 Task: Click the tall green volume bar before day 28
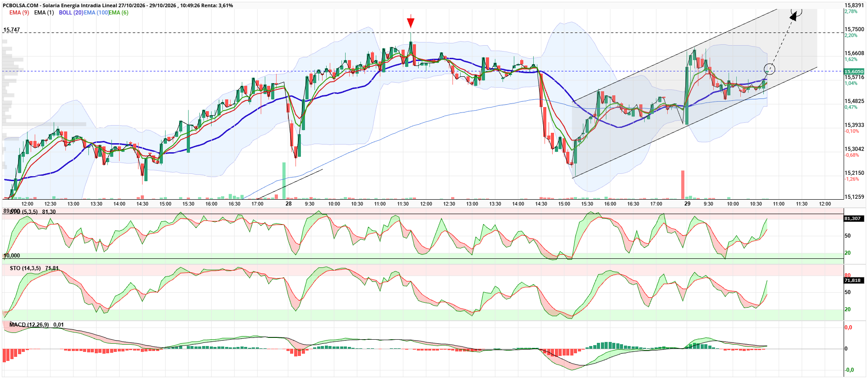click(284, 181)
